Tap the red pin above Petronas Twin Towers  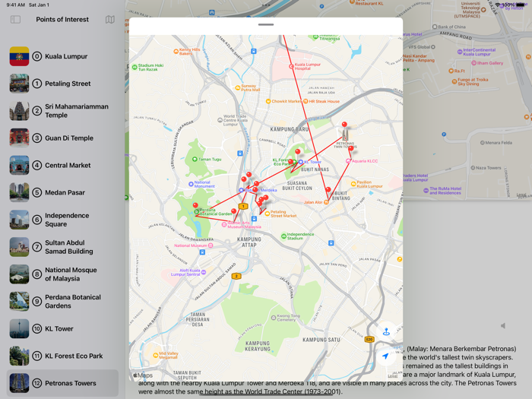click(x=344, y=125)
